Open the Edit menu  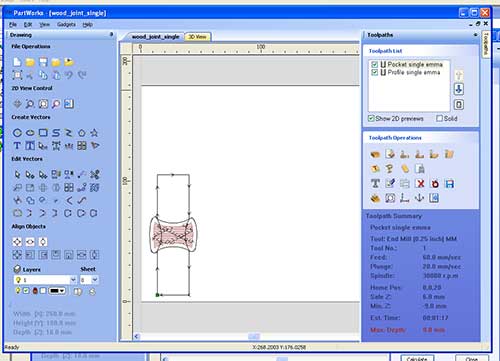[x=28, y=25]
